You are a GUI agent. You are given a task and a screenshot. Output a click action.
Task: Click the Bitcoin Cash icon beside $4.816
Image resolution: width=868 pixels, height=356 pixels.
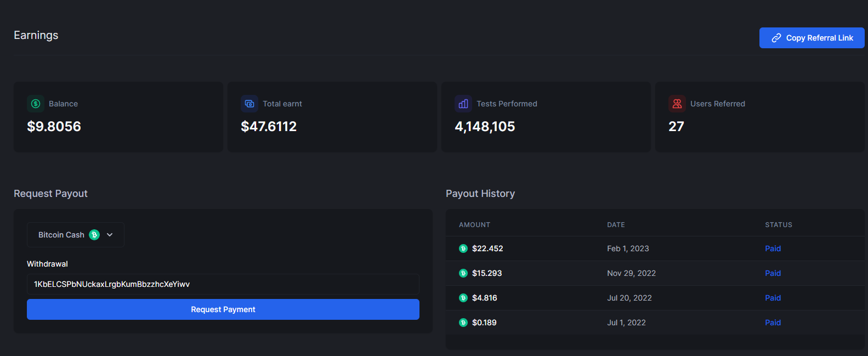(x=463, y=298)
